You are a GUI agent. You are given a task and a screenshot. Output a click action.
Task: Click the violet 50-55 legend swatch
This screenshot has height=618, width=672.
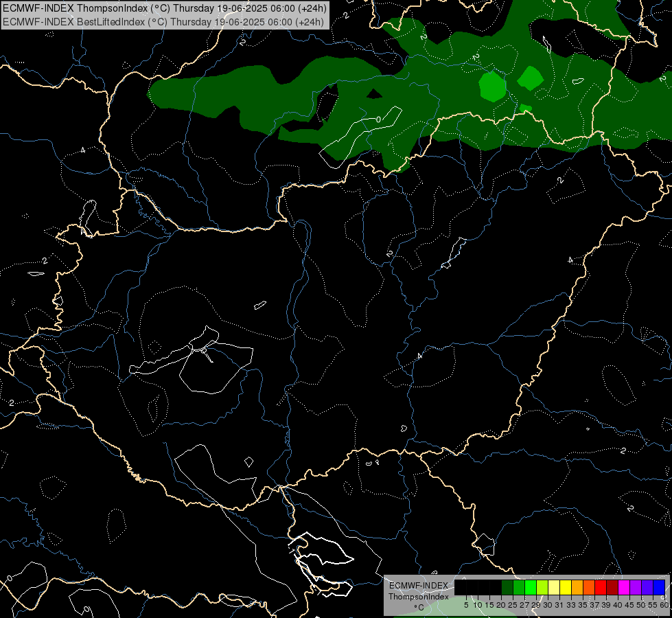pos(647,588)
